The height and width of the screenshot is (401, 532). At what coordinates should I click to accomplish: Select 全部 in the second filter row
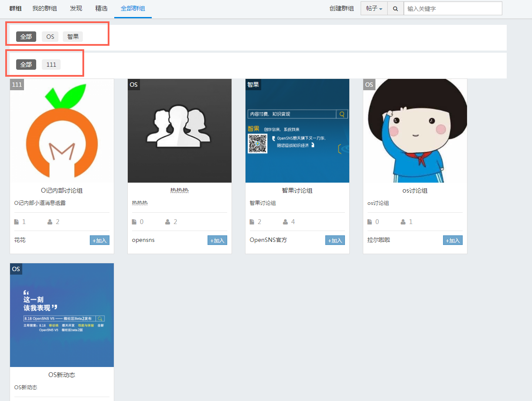[x=26, y=65]
